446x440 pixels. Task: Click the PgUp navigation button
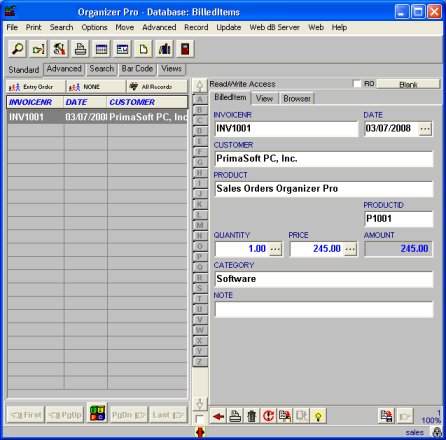(x=64, y=415)
